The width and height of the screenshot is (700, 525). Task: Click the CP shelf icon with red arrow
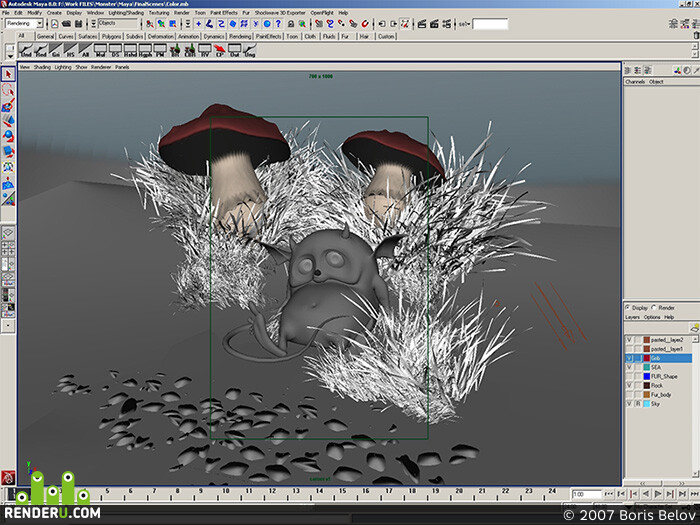(219, 50)
